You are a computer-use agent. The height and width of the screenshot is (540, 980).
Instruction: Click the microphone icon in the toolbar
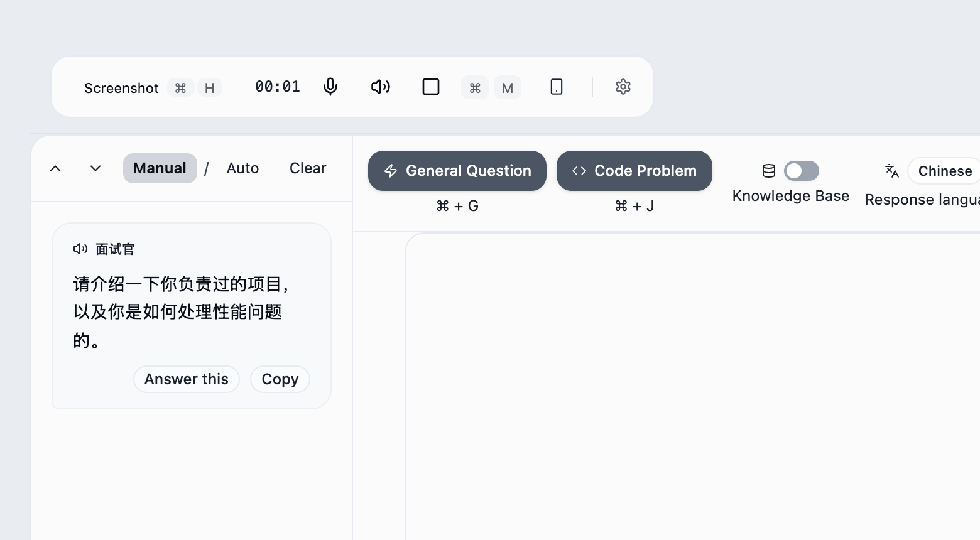330,87
